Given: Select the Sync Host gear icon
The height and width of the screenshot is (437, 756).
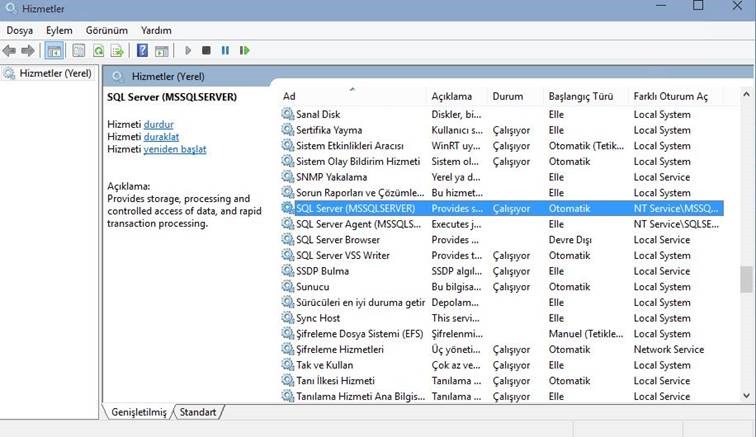Looking at the screenshot, I should click(x=288, y=318).
